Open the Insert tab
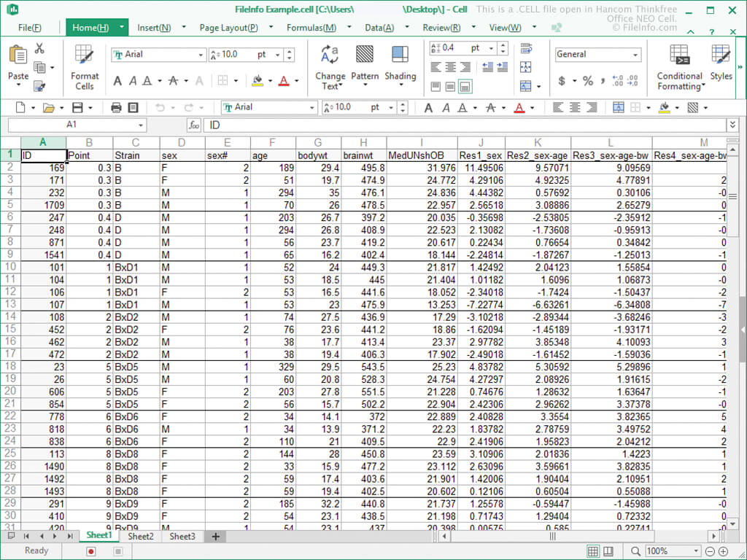The height and width of the screenshot is (560, 747). click(154, 28)
